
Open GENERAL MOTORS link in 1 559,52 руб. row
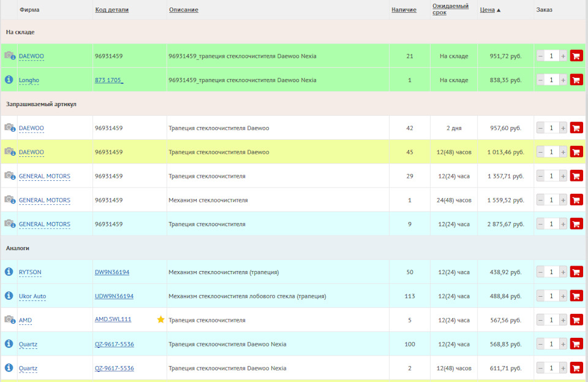click(44, 200)
